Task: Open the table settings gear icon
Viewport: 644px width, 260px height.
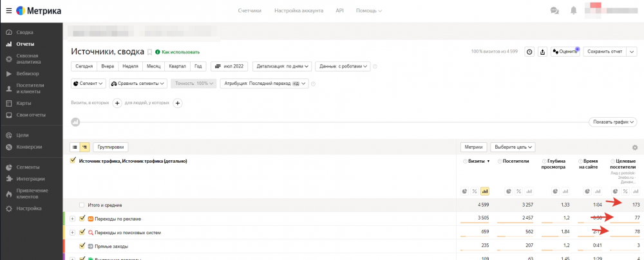Action: (x=635, y=147)
